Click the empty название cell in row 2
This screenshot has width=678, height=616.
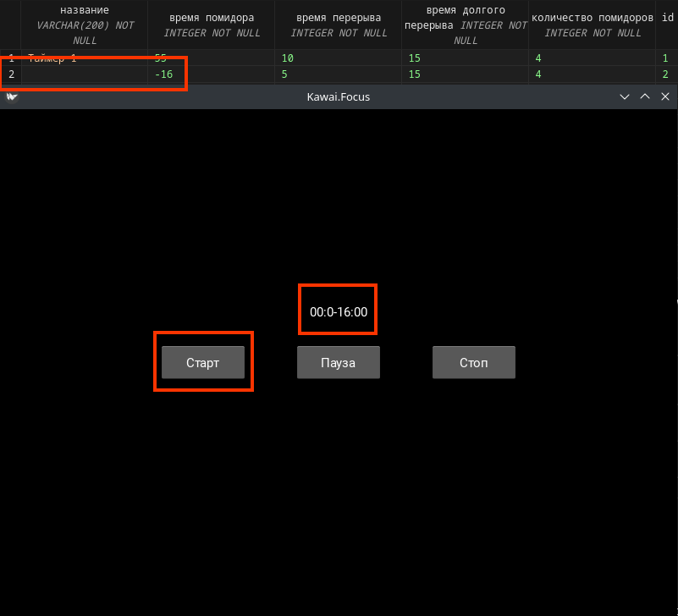[85, 74]
